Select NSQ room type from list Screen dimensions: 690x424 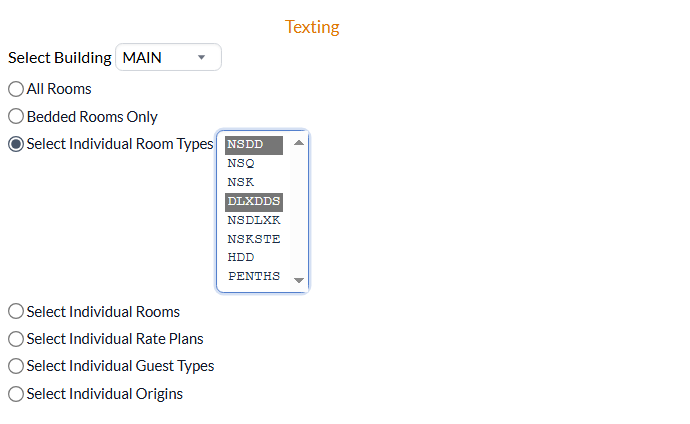pos(254,164)
